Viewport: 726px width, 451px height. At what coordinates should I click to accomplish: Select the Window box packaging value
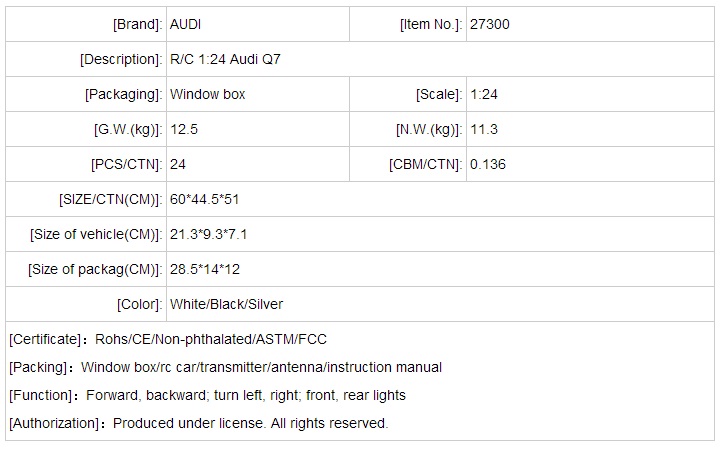[x=207, y=94]
